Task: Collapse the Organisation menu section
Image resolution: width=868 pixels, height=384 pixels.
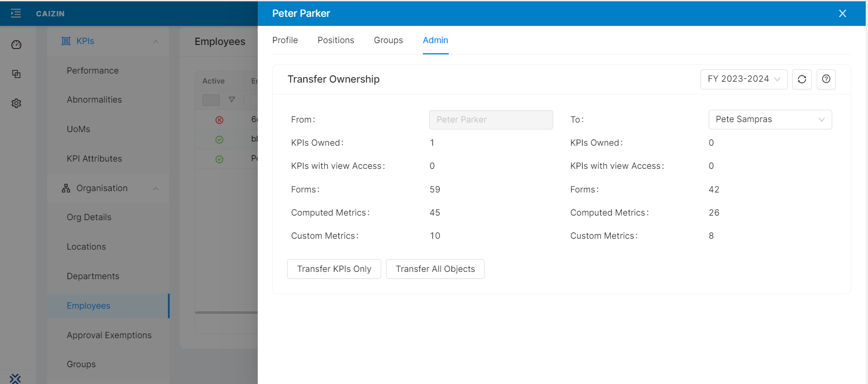Action: tap(156, 188)
